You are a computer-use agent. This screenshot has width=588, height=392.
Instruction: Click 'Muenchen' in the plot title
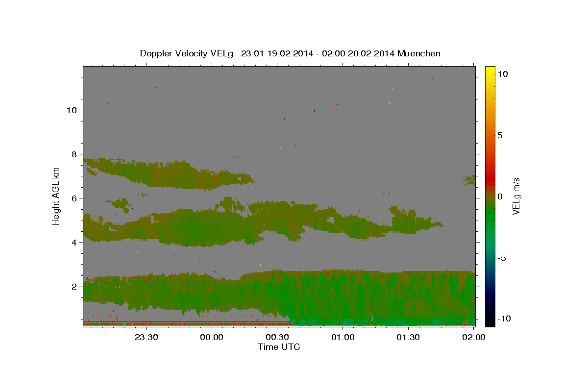point(420,53)
